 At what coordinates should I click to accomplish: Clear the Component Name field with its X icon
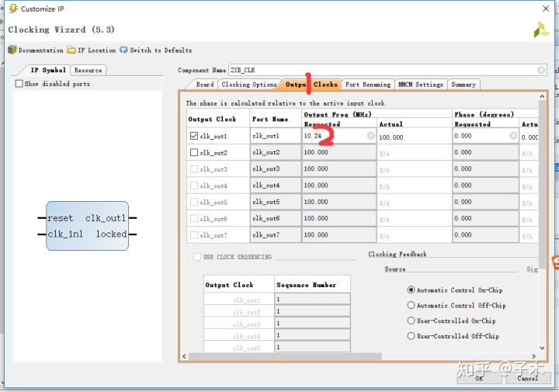pyautogui.click(x=541, y=70)
